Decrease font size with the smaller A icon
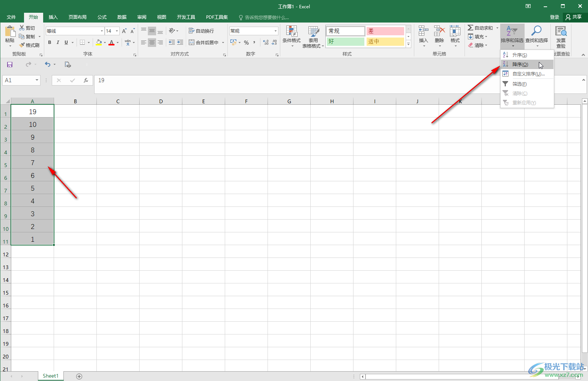Screen dimensions: 588x381 (x=132, y=31)
